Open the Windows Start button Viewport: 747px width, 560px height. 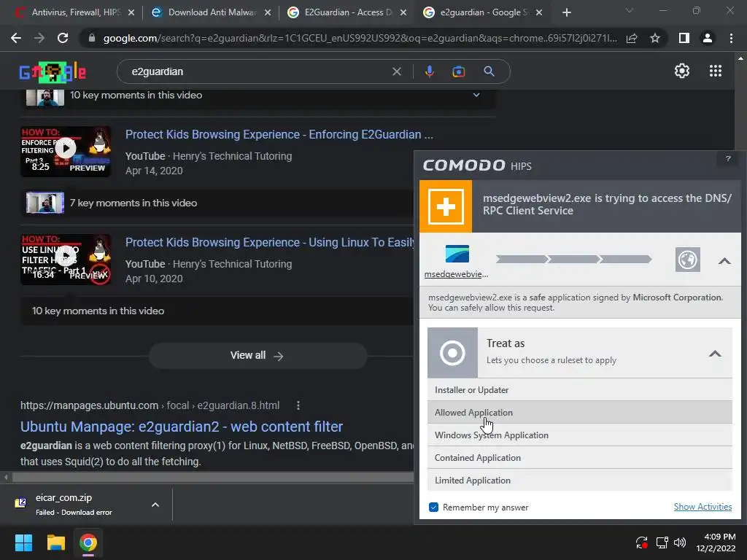(x=23, y=542)
